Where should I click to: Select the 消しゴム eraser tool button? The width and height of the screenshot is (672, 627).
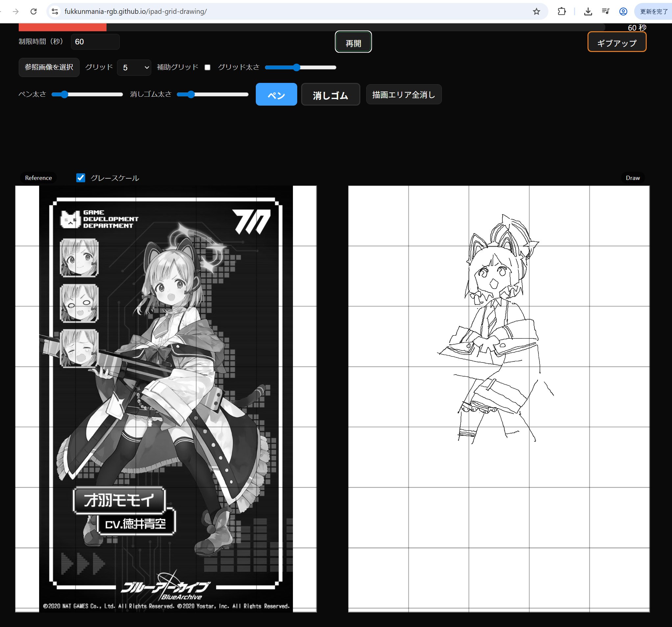click(331, 94)
